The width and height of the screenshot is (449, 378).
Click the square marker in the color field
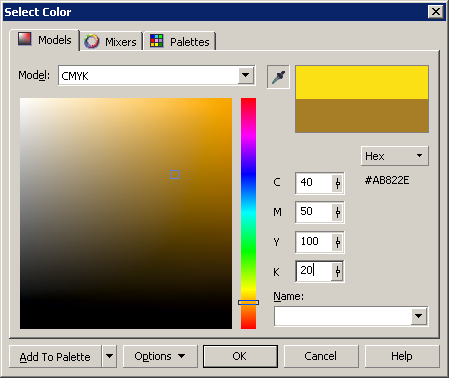coord(174,175)
